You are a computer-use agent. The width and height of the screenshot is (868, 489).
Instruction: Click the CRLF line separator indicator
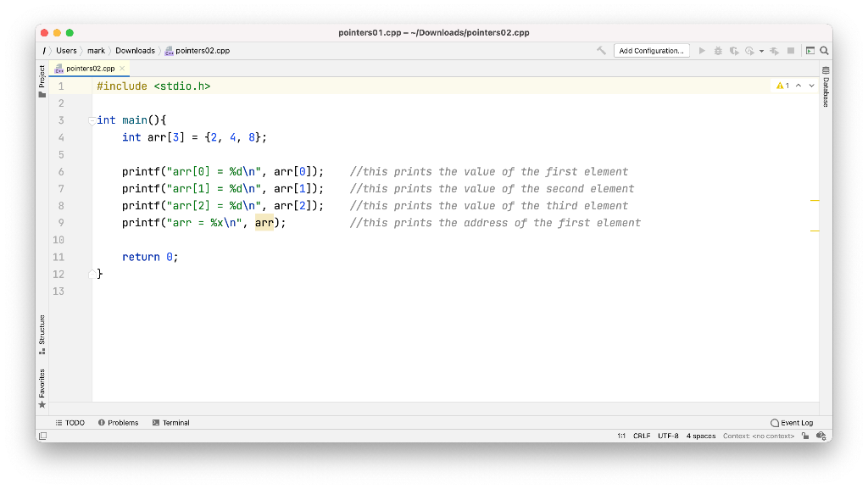click(x=642, y=436)
